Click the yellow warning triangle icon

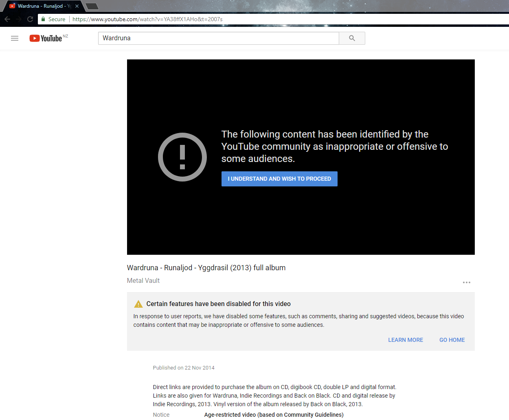(x=138, y=303)
